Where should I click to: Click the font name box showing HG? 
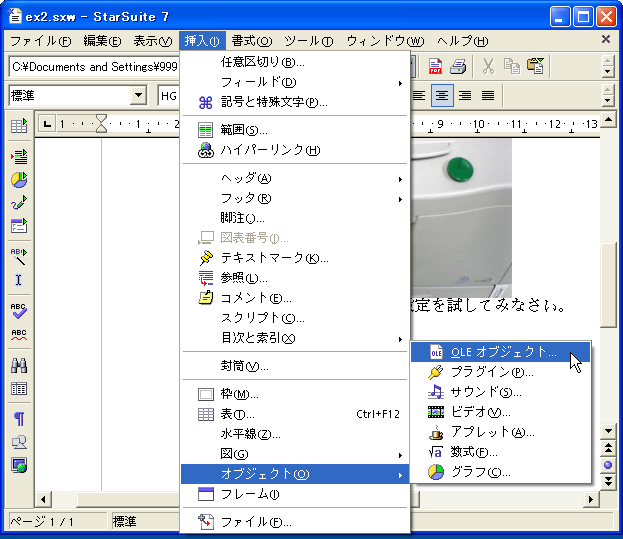[169, 95]
